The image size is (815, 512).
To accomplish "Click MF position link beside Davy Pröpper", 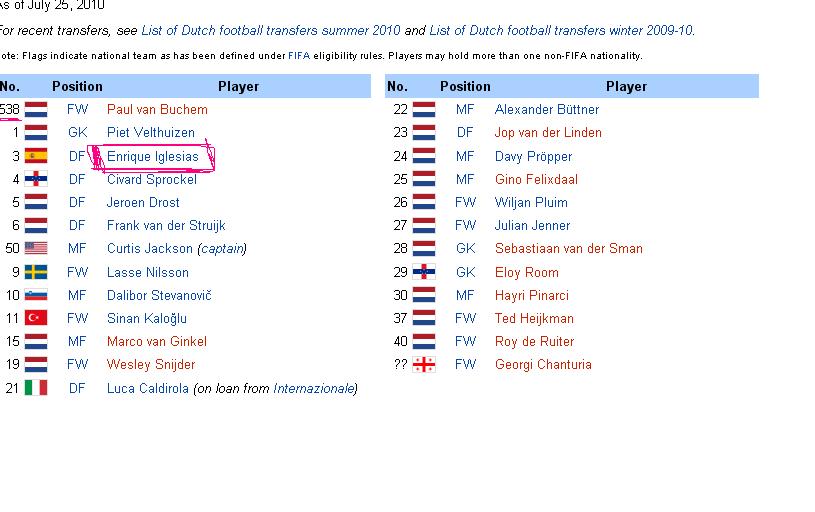I will 465,156.
